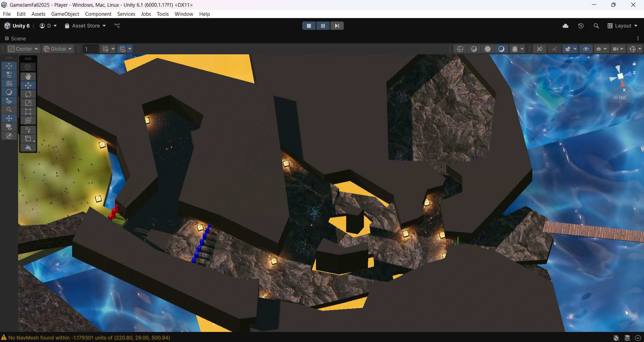Image resolution: width=644 pixels, height=342 pixels.
Task: Select the Scale tool
Action: click(28, 103)
